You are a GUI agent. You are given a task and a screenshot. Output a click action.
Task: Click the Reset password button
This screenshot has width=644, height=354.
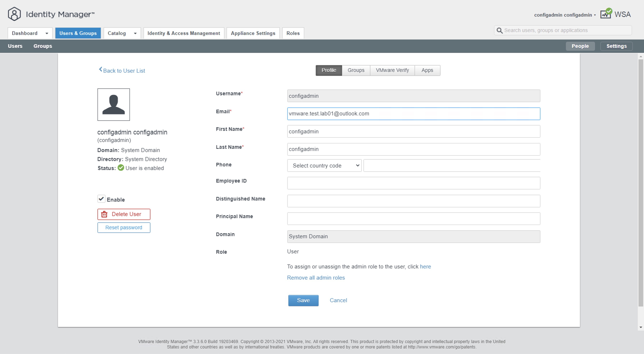[x=124, y=228]
